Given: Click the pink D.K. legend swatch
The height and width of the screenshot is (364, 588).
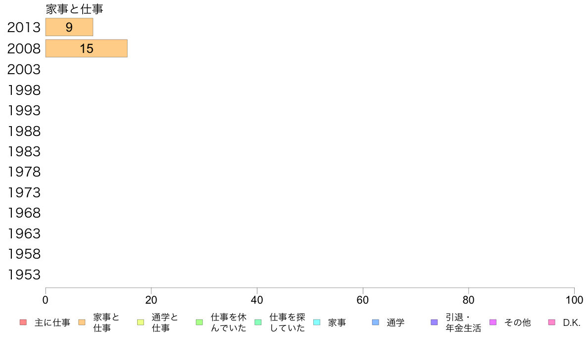Looking at the screenshot, I should pos(552,322).
